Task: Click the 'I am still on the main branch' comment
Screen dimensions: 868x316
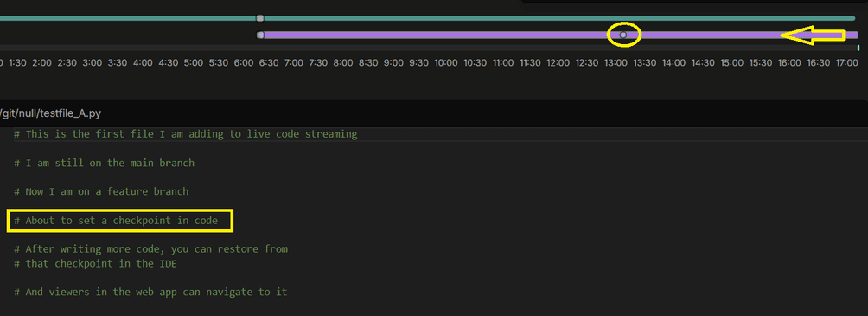Action: tap(104, 163)
